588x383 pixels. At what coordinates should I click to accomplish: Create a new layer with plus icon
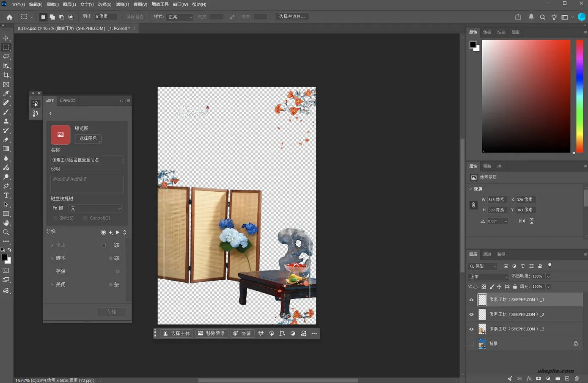[567, 378]
